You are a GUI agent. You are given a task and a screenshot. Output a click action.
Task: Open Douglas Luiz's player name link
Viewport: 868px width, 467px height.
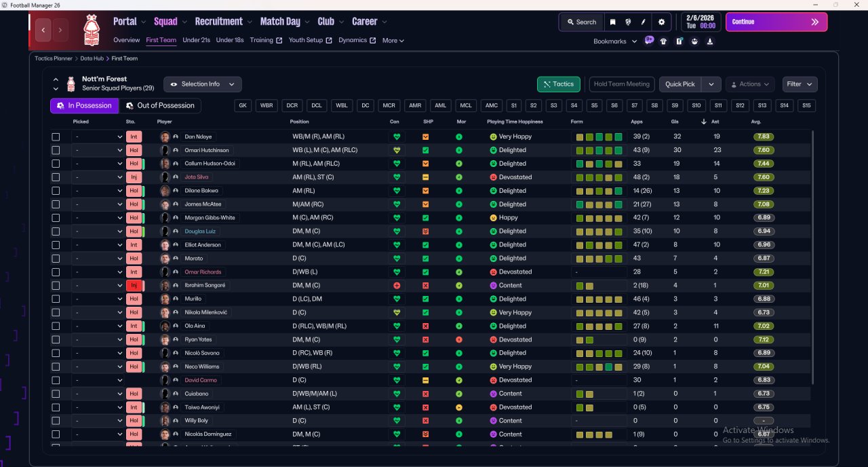(200, 231)
